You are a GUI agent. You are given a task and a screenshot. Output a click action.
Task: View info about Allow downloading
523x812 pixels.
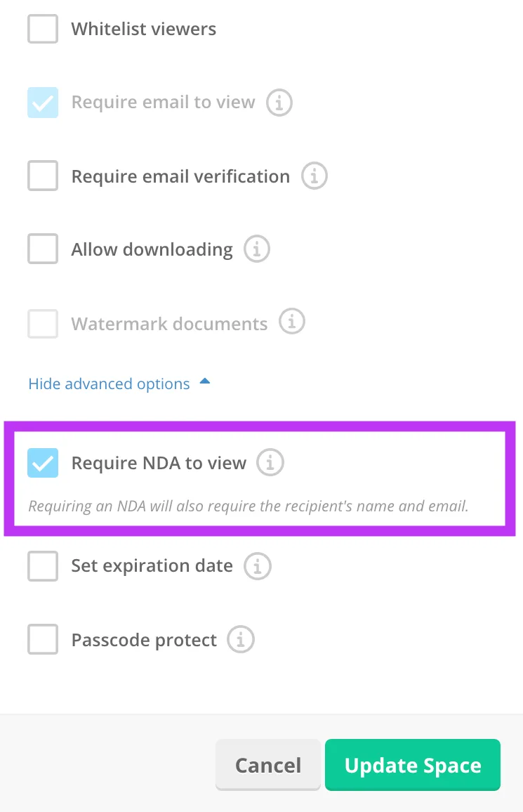tap(256, 249)
